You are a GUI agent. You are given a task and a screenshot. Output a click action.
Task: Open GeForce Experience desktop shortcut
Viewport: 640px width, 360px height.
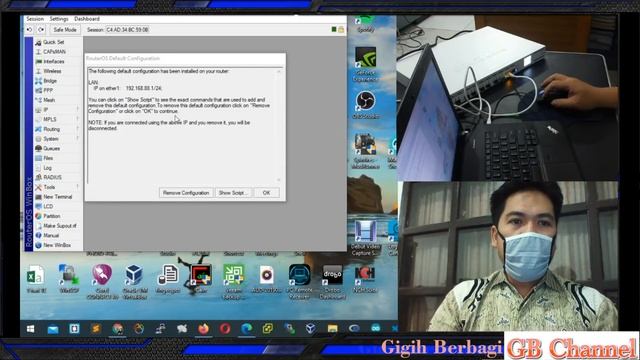pyautogui.click(x=365, y=64)
